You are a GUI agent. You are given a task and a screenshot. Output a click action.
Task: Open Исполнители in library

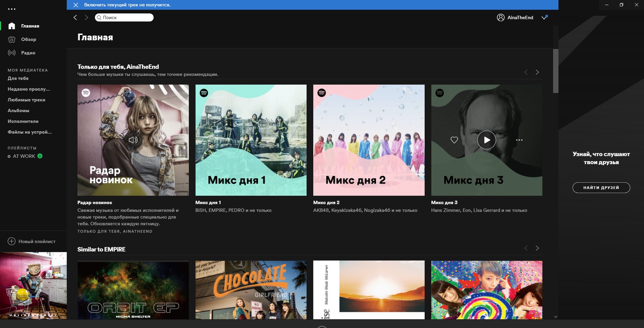tap(23, 121)
